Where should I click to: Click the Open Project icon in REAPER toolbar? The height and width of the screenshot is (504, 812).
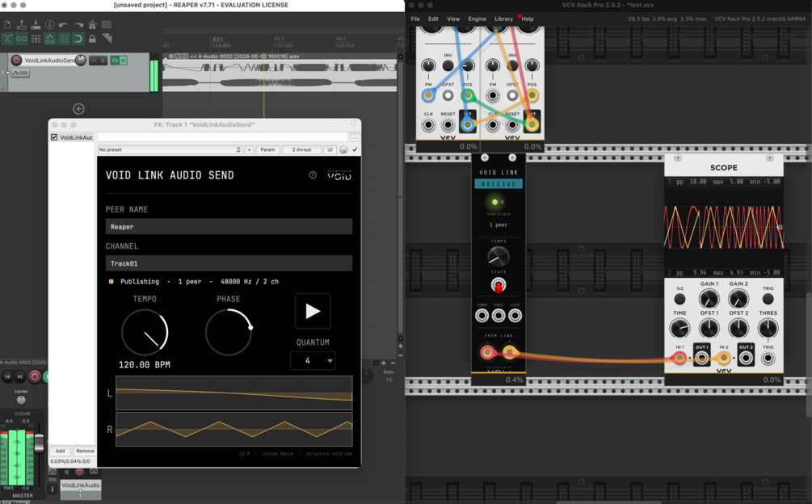[22, 24]
